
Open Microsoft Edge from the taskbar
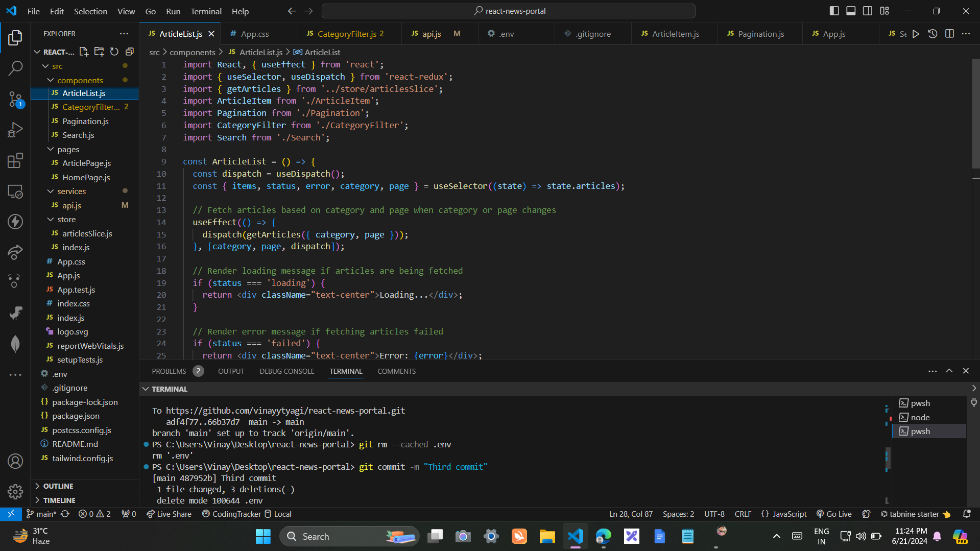pyautogui.click(x=603, y=536)
